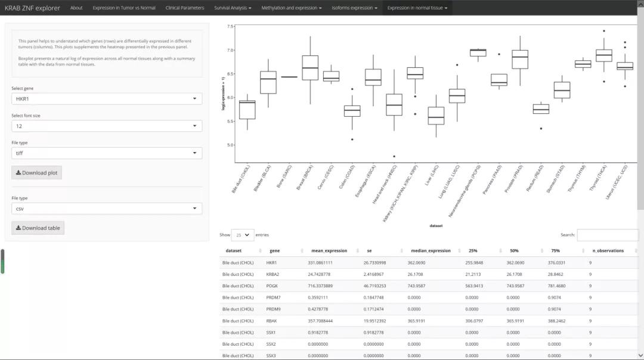Click the Liver (LIHC) boxplot box
The height and width of the screenshot is (360, 644).
click(x=436, y=116)
